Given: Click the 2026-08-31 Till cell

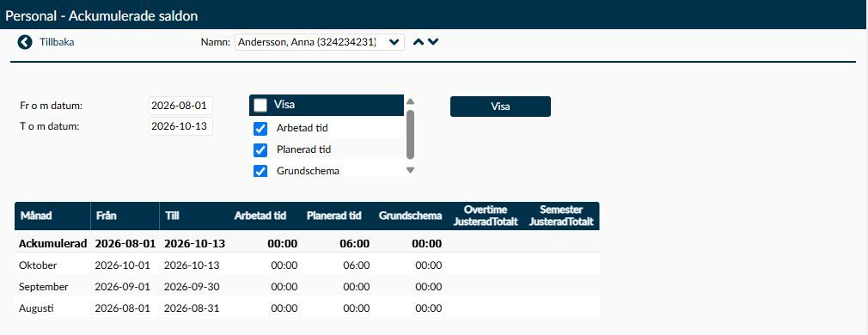Looking at the screenshot, I should [x=192, y=308].
